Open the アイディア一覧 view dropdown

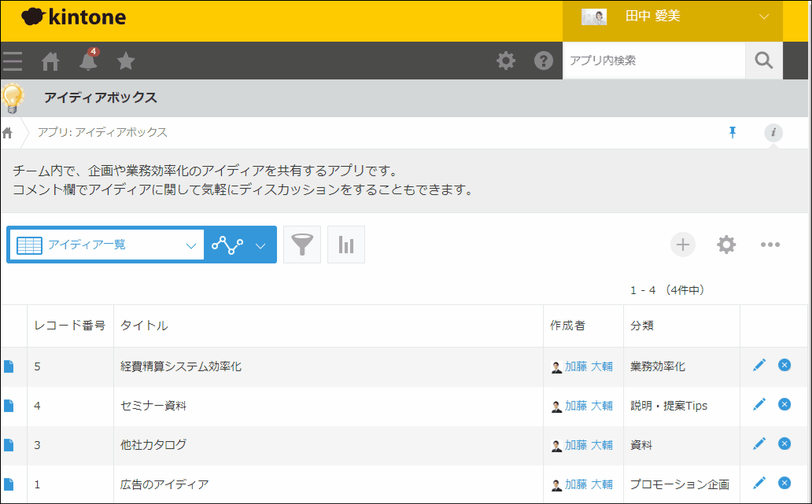pos(106,245)
